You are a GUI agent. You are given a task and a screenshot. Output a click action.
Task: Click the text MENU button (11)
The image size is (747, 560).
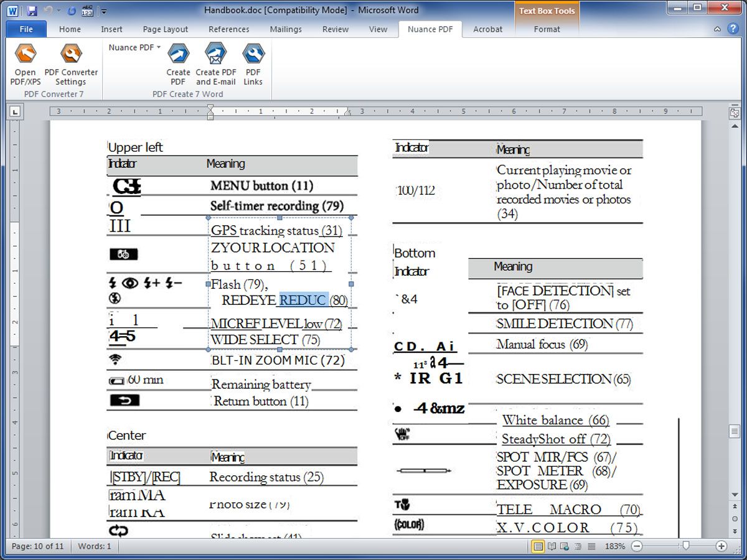pyautogui.click(x=261, y=185)
